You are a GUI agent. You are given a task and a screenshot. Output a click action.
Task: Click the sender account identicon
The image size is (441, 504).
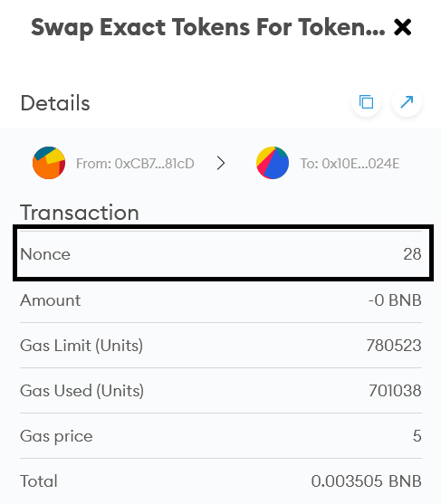49,163
